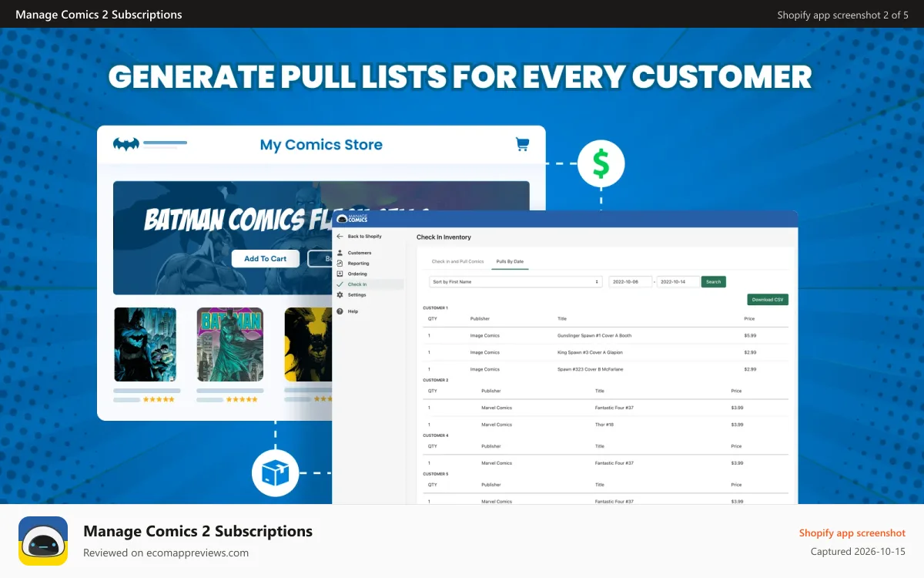Screen dimensions: 924x578
Task: Click the Shopify app screenshot orange label
Action: [852, 533]
